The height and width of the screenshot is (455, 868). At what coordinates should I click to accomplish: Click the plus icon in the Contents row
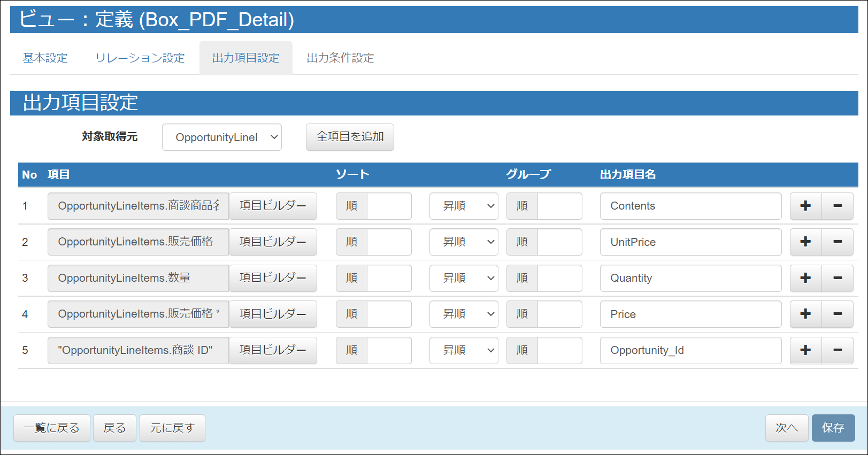coord(805,206)
